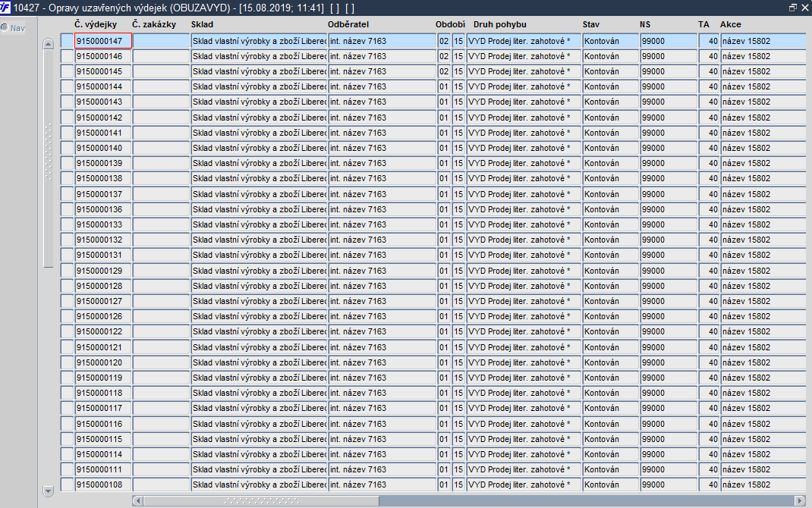Click issue number field 9150000137
The width and height of the screenshot is (812, 508).
point(103,194)
